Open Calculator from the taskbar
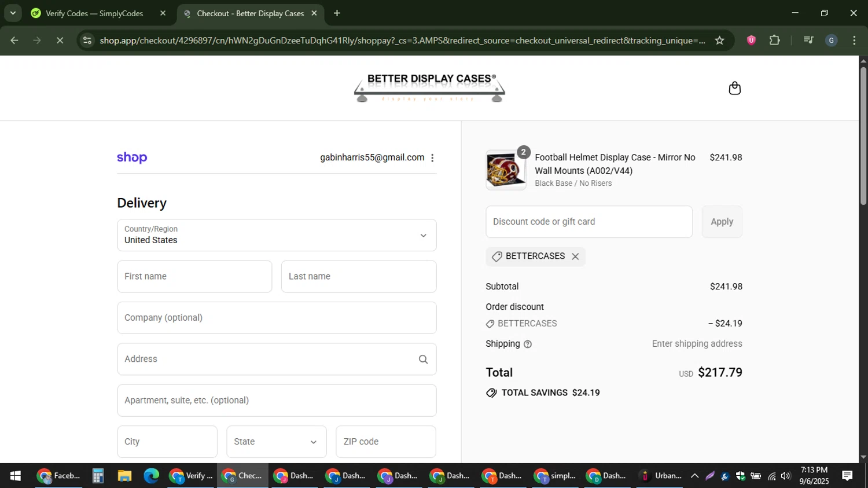Screen dimensions: 868x488 [98, 476]
